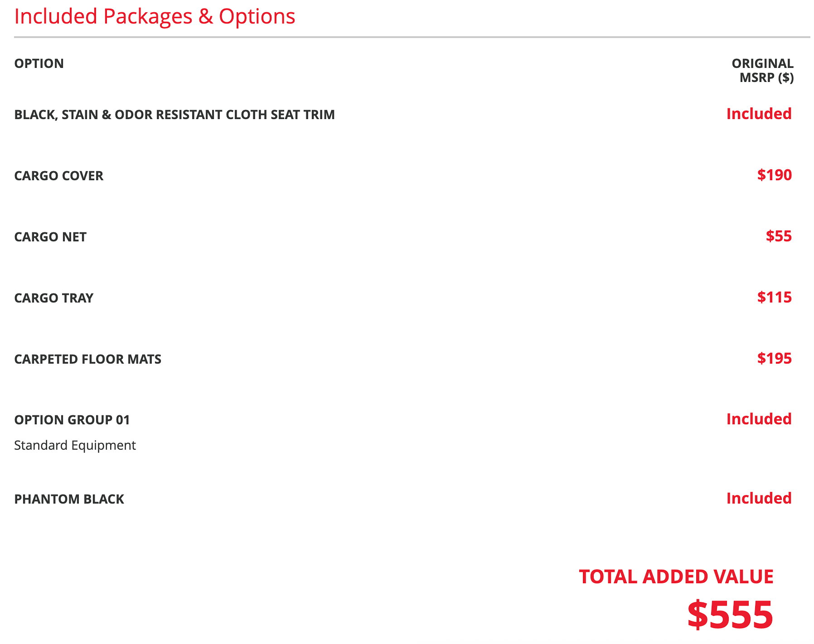The image size is (814, 644).
Task: Click the $55 cargo net price
Action: pos(779,236)
